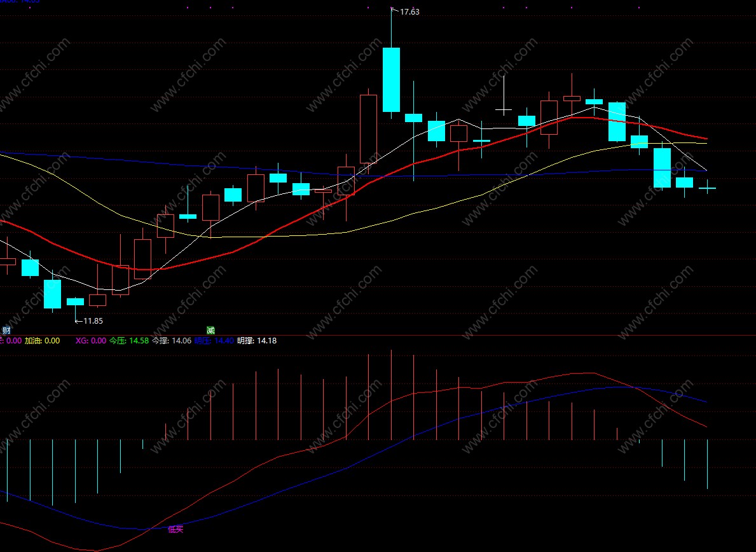This screenshot has width=756, height=552.
Task: Select the 今压: 14.58 indicator value
Action: point(128,341)
